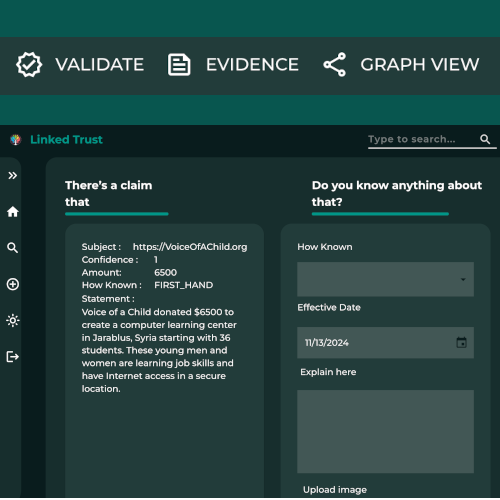Focus the Type to search field
The image size is (500, 500).
coord(422,139)
